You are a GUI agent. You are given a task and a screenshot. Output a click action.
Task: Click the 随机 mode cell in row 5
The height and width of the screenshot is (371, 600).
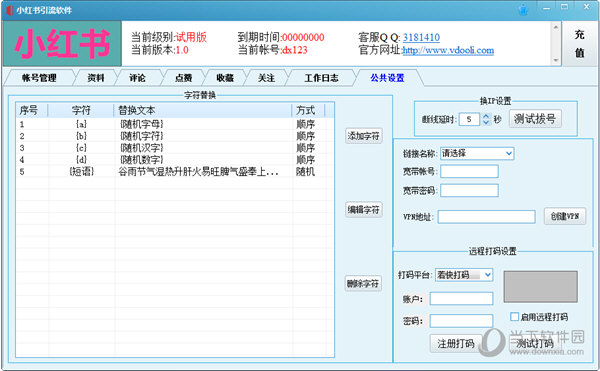(x=305, y=172)
